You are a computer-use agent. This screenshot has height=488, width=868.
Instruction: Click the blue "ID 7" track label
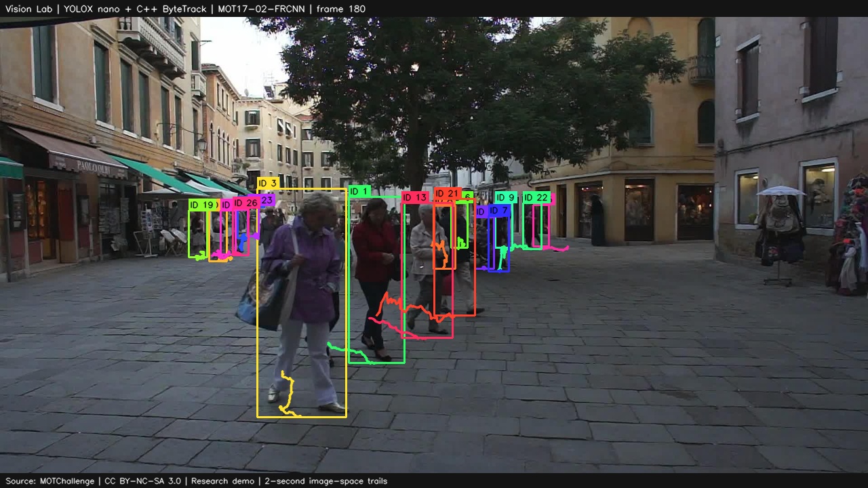tap(498, 211)
